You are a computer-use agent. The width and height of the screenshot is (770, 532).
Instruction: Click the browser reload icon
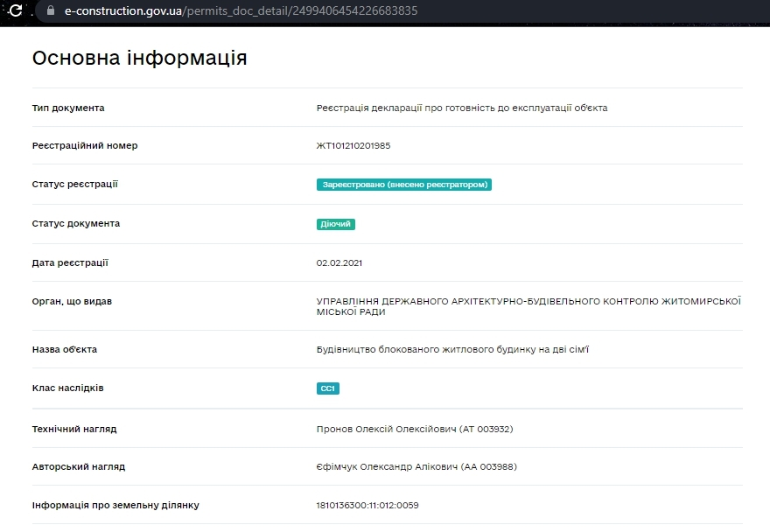(x=15, y=10)
